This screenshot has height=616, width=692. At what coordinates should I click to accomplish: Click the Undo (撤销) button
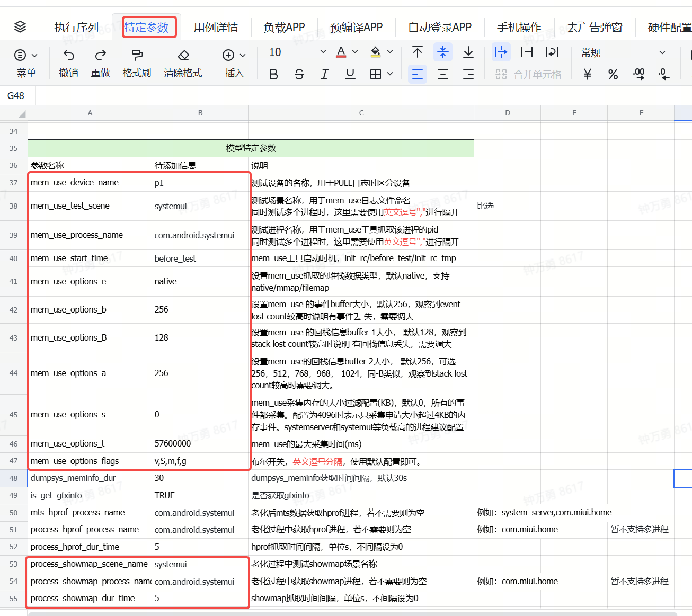click(69, 63)
